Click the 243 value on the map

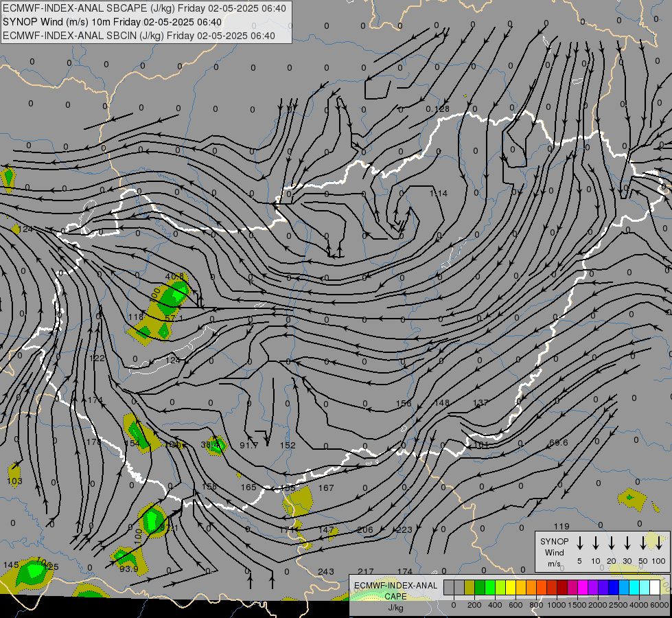[326, 572]
